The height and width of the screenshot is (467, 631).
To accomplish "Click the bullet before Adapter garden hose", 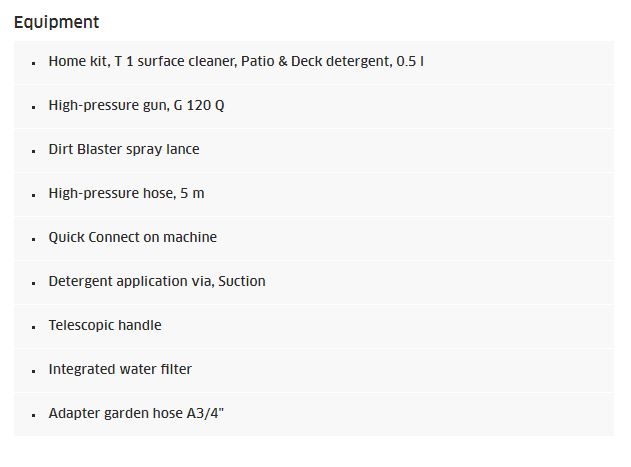I will (x=33, y=415).
